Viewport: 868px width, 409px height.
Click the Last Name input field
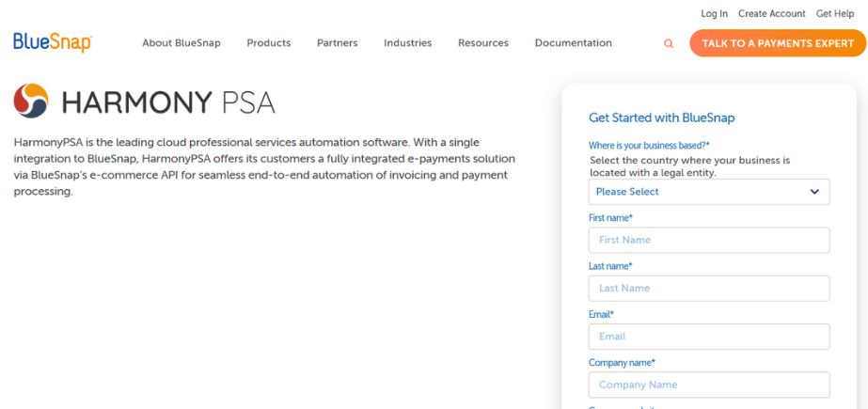[709, 288]
